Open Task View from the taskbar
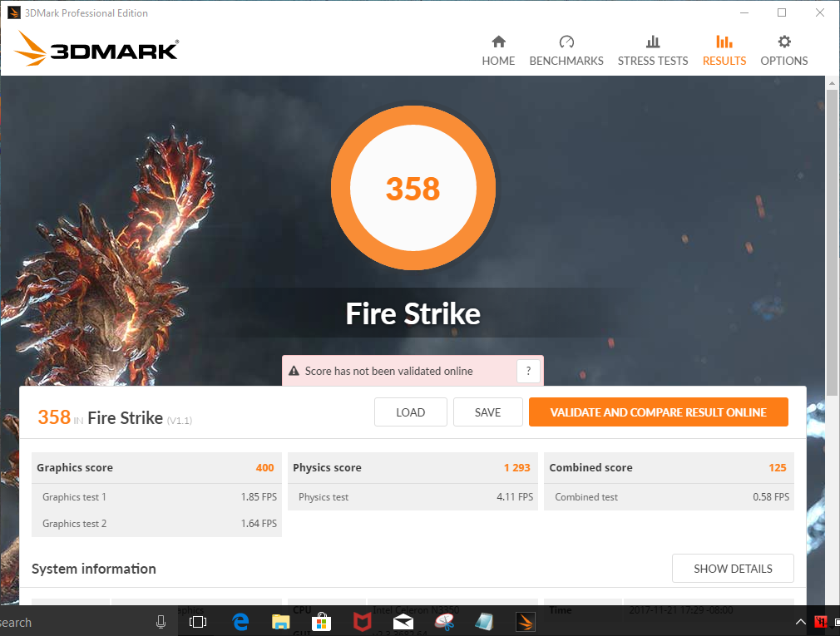The height and width of the screenshot is (636, 840). coord(198,622)
